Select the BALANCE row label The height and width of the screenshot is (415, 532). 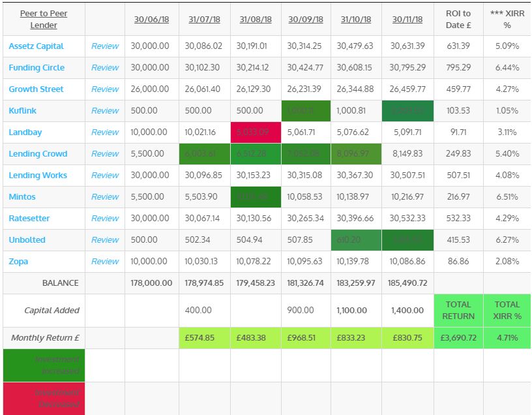(x=61, y=283)
